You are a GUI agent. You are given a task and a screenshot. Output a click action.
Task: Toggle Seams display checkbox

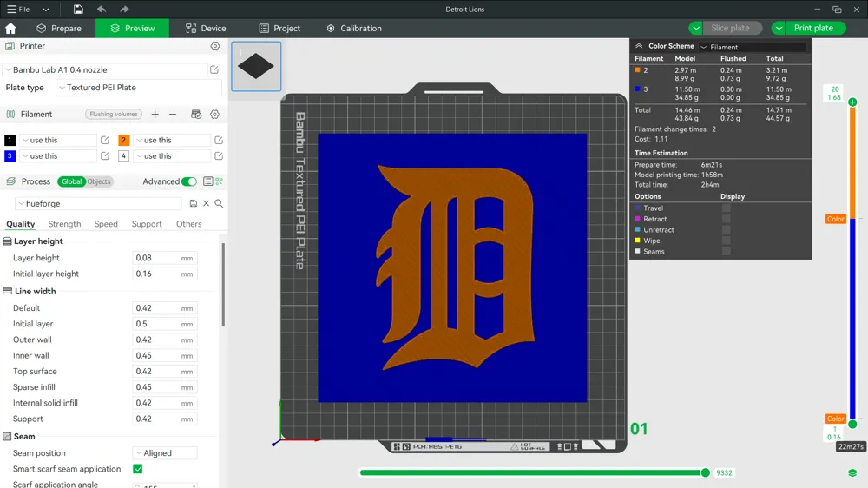727,252
